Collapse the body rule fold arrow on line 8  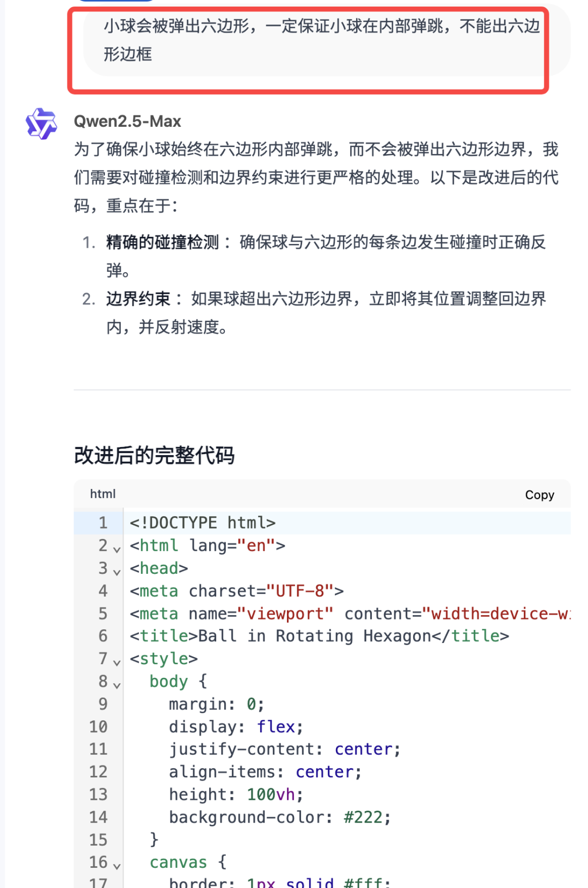(x=117, y=685)
